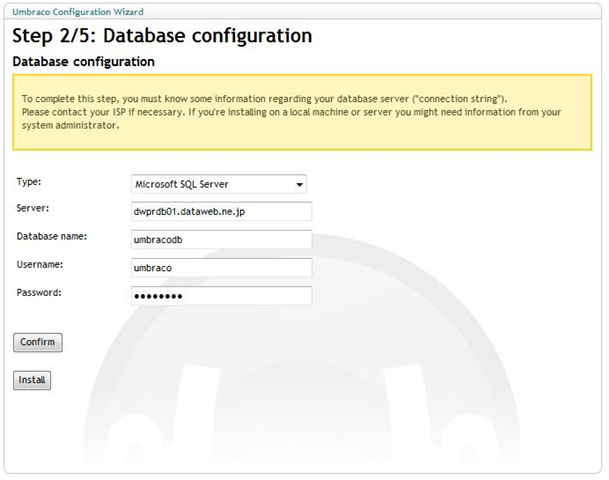Open the Type dropdown arrow

[299, 184]
